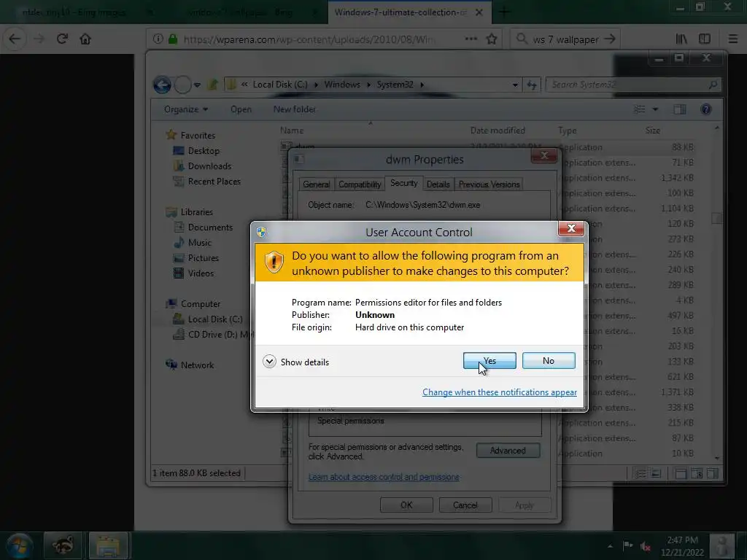The width and height of the screenshot is (747, 560).
Task: Open Change when these notifications appear link
Action: 499,392
